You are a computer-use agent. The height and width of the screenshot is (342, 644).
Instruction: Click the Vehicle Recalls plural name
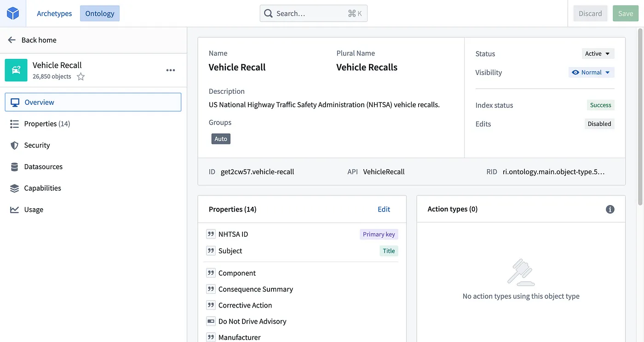click(367, 67)
